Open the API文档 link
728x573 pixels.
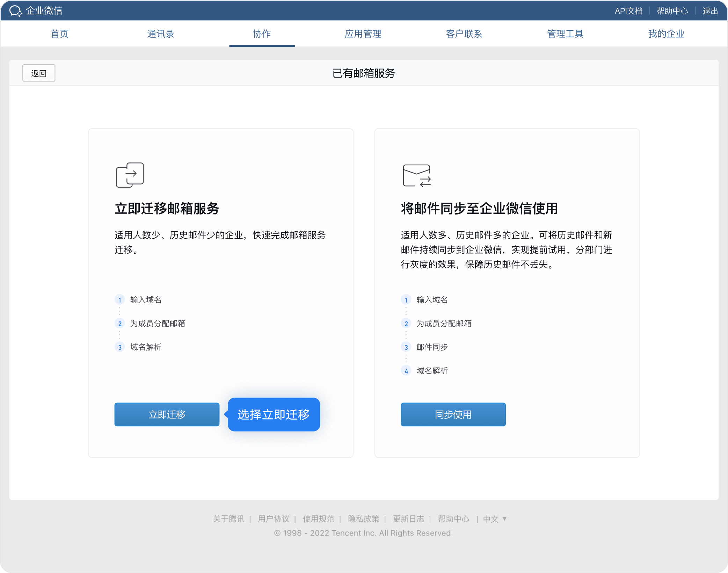[628, 11]
